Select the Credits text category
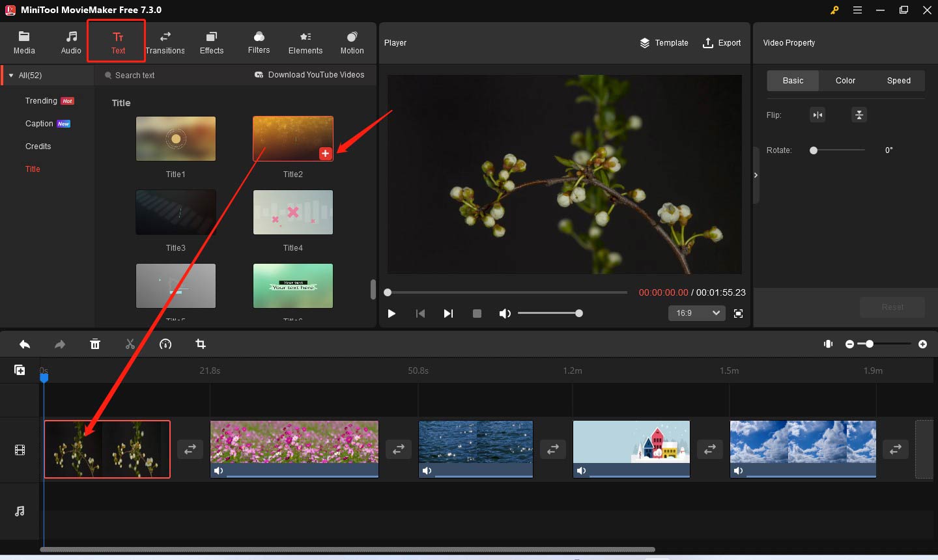Screen dimensions: 938x560 tap(38, 147)
